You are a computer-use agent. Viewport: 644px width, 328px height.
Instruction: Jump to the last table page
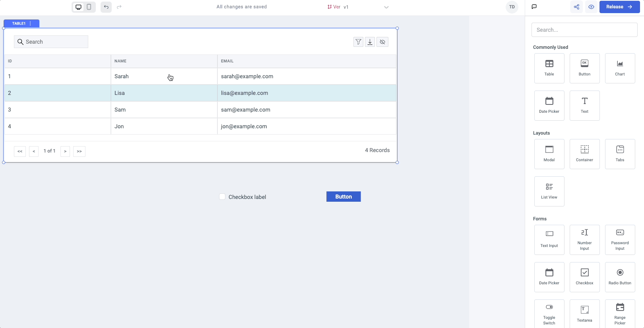click(x=79, y=151)
